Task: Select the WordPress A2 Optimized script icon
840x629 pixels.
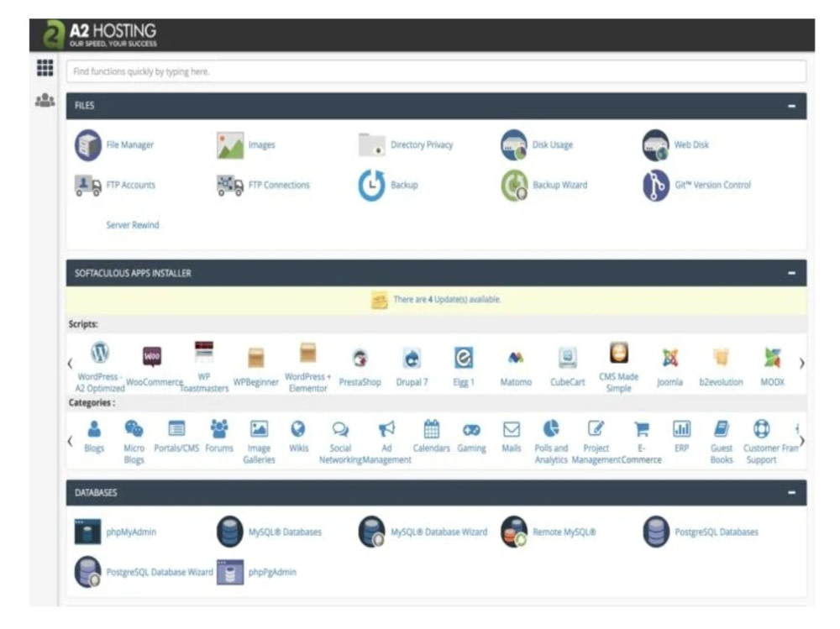Action: coord(100,353)
